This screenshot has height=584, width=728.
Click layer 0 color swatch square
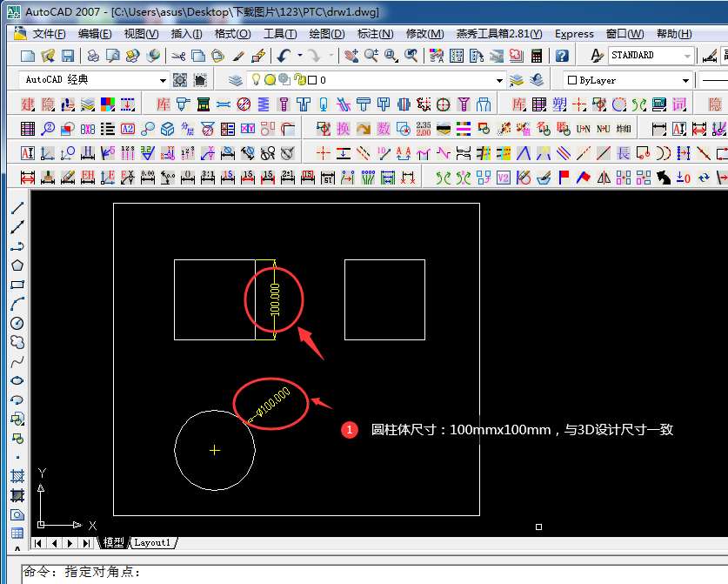[x=312, y=80]
